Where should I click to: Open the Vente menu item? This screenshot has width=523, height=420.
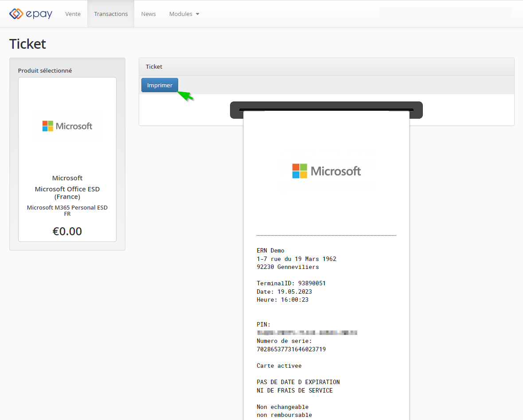[x=73, y=14]
